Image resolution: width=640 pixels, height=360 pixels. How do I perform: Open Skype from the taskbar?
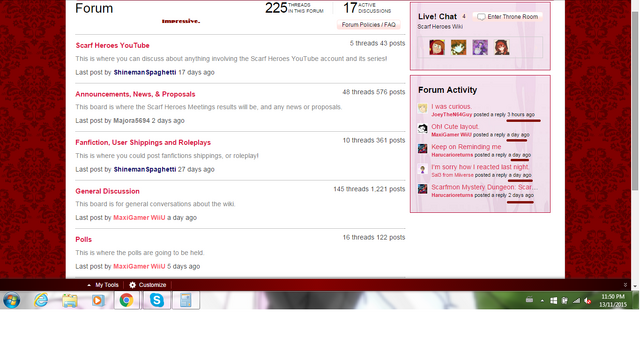coord(157,300)
